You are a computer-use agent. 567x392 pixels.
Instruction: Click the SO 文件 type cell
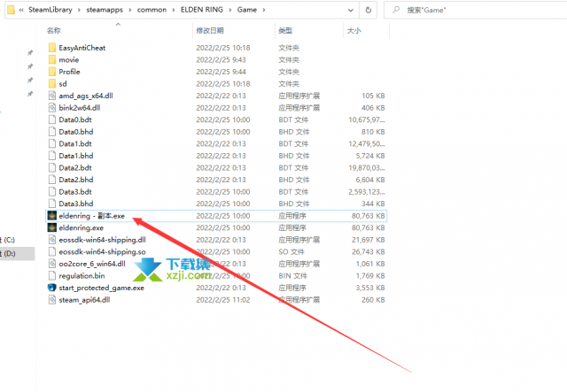(291, 251)
